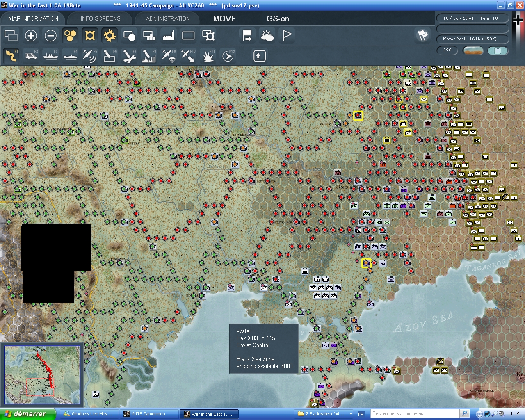Open the factory locations display
The width and height of the screenshot is (525, 420).
[169, 36]
